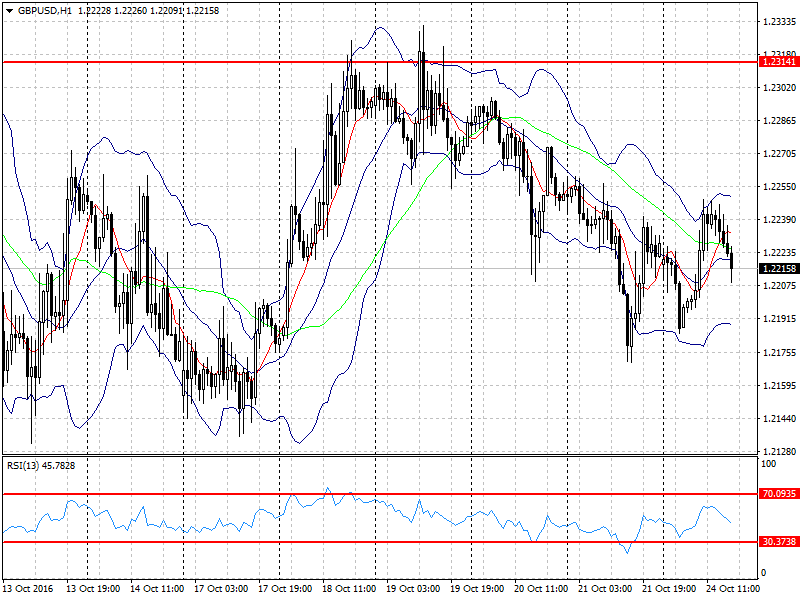
Task: Click the 1.22390 price scale value
Action: pos(779,219)
